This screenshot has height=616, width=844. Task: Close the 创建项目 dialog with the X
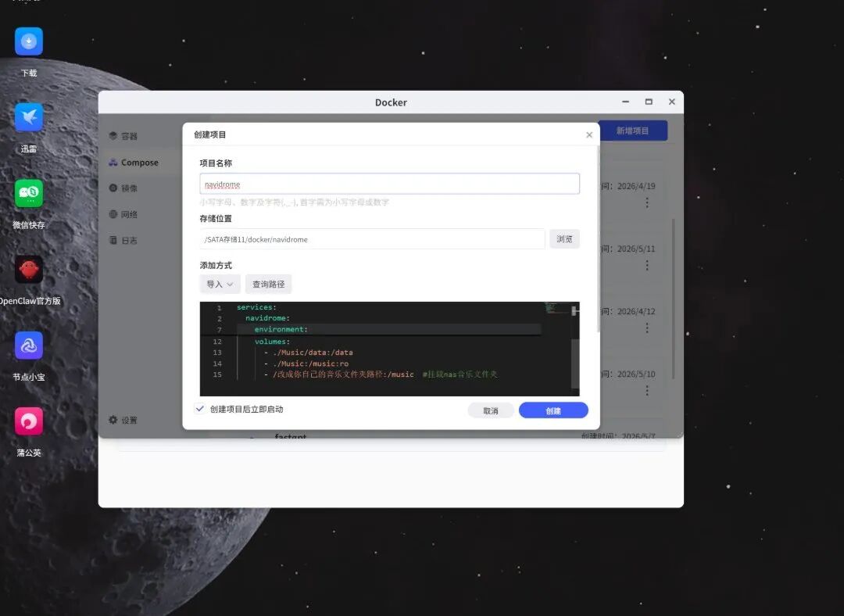pos(589,134)
